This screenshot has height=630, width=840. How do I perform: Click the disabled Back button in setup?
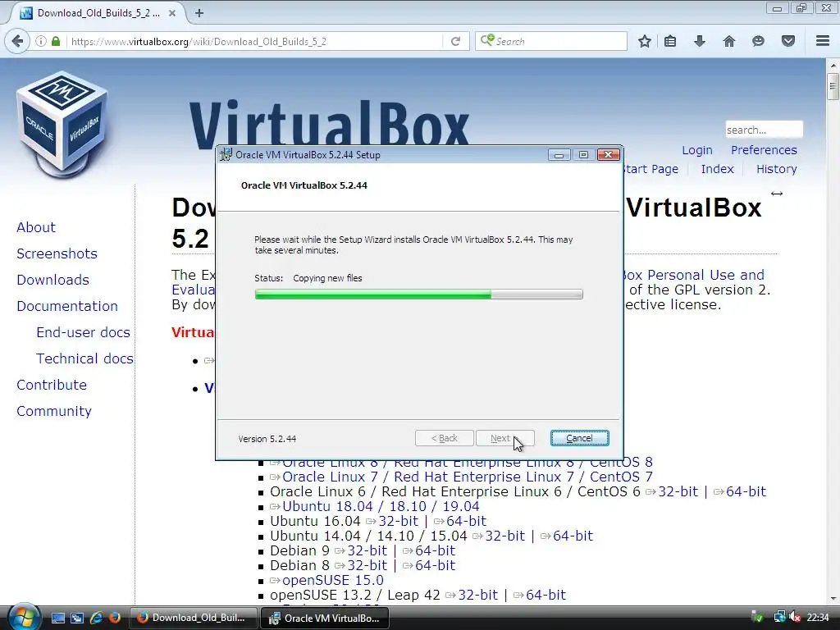click(444, 438)
